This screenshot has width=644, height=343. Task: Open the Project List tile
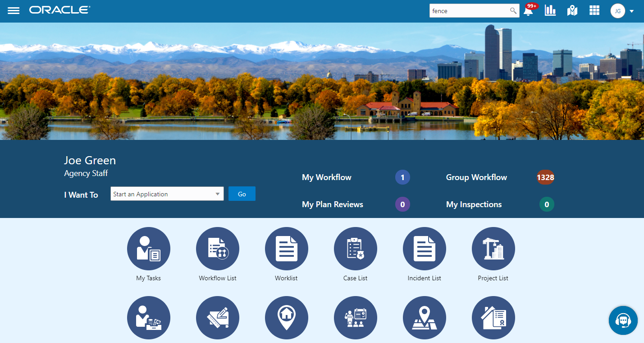tap(493, 249)
